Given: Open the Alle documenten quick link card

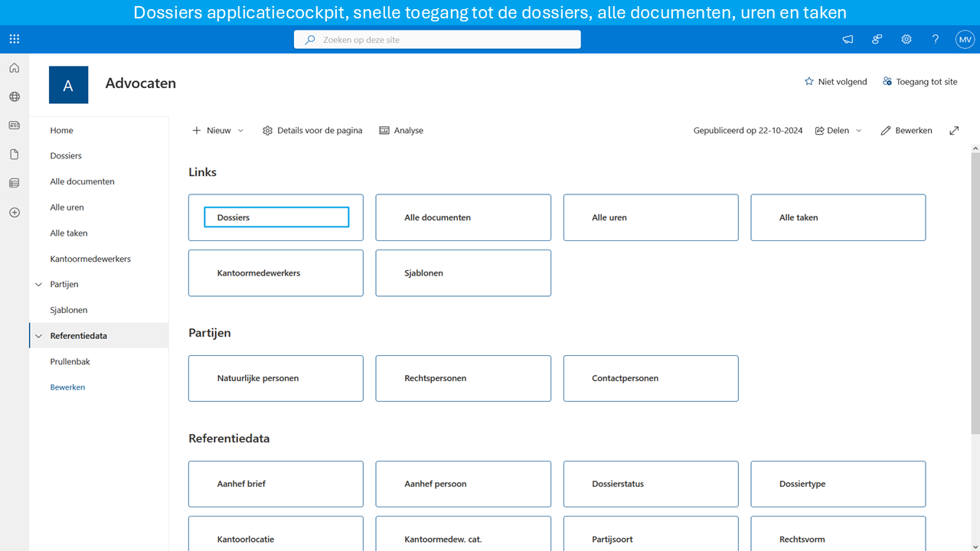Looking at the screenshot, I should point(463,217).
